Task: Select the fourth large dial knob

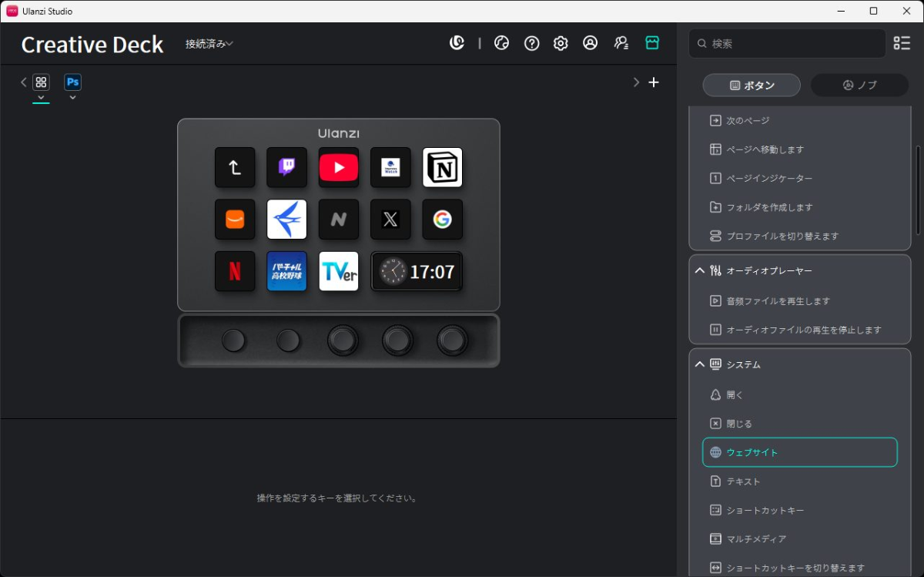Action: point(397,340)
